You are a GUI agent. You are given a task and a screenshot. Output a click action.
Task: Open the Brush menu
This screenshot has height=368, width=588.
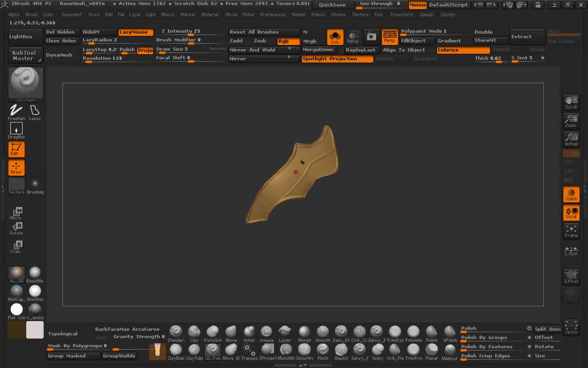(31, 15)
